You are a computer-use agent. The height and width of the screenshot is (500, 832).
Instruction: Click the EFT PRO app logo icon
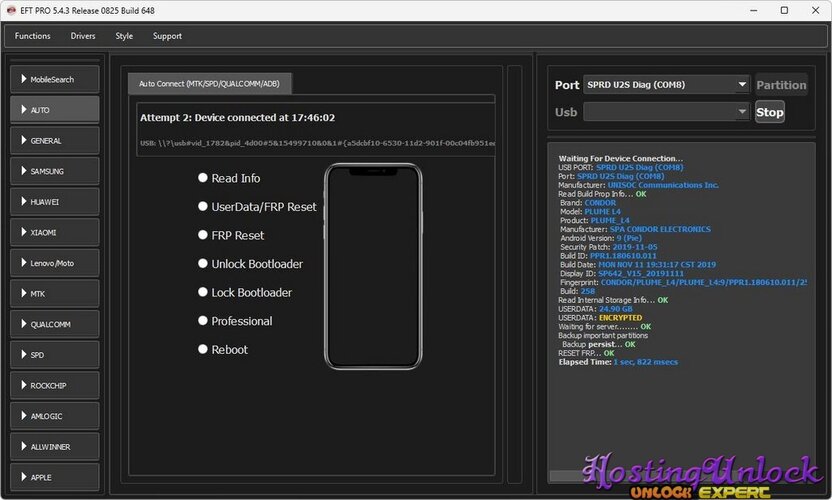11,10
